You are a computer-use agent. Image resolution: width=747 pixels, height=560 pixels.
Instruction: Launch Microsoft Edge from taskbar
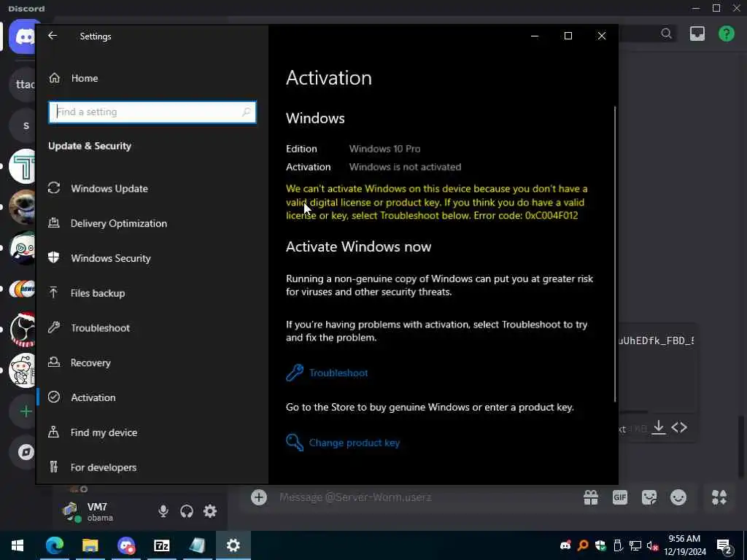pos(54,545)
